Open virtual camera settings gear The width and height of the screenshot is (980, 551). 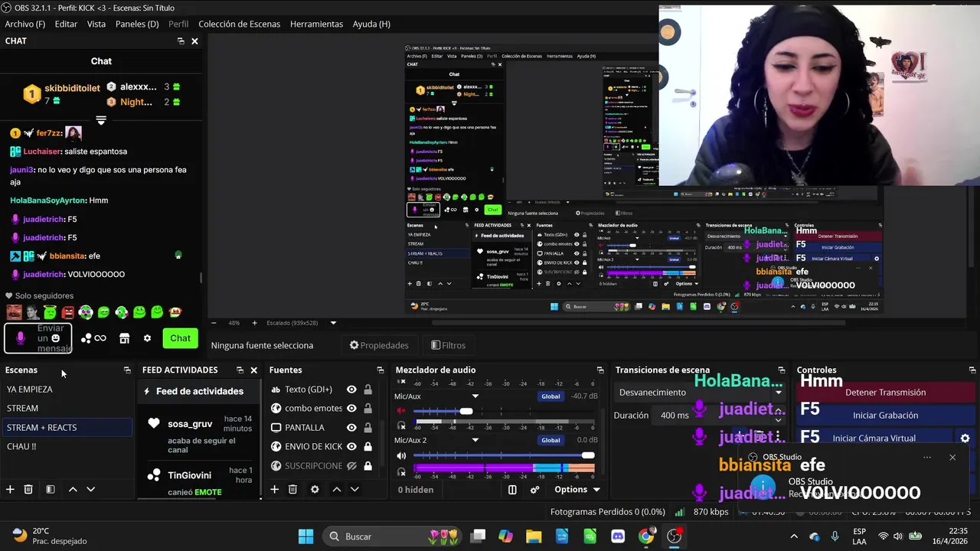965,439
